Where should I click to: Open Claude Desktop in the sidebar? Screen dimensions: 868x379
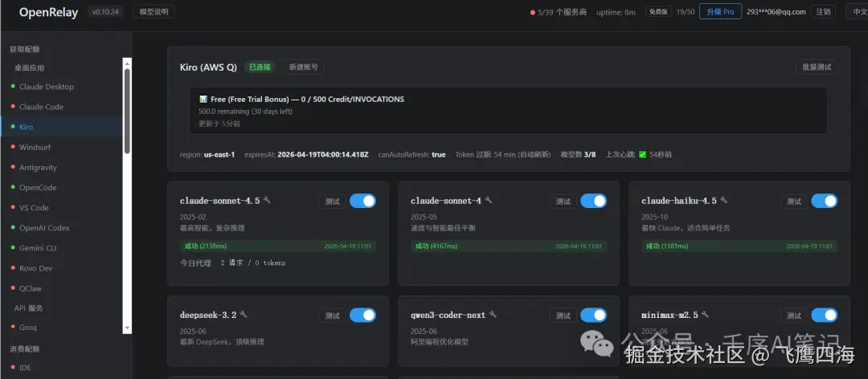pos(61,87)
